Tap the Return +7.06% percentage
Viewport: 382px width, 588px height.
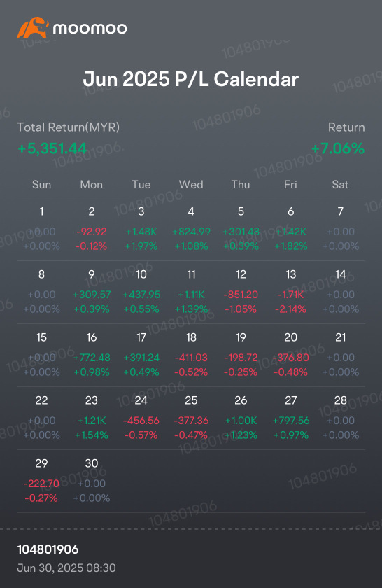coord(338,148)
